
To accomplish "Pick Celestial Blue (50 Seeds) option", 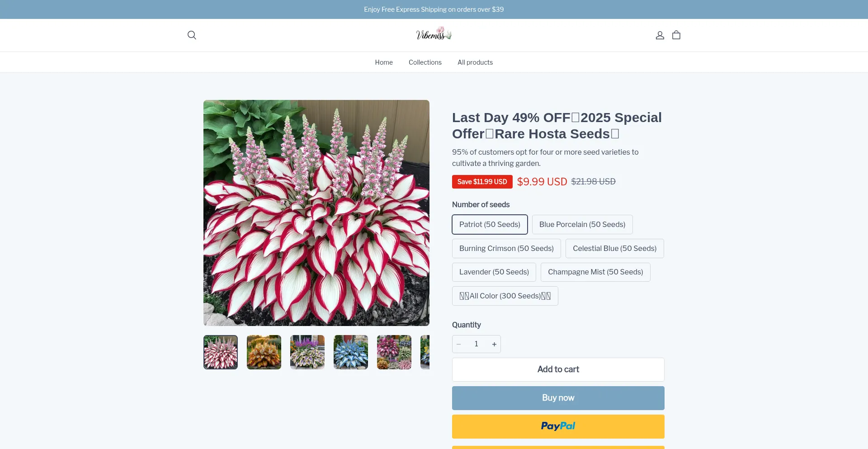I will point(615,249).
